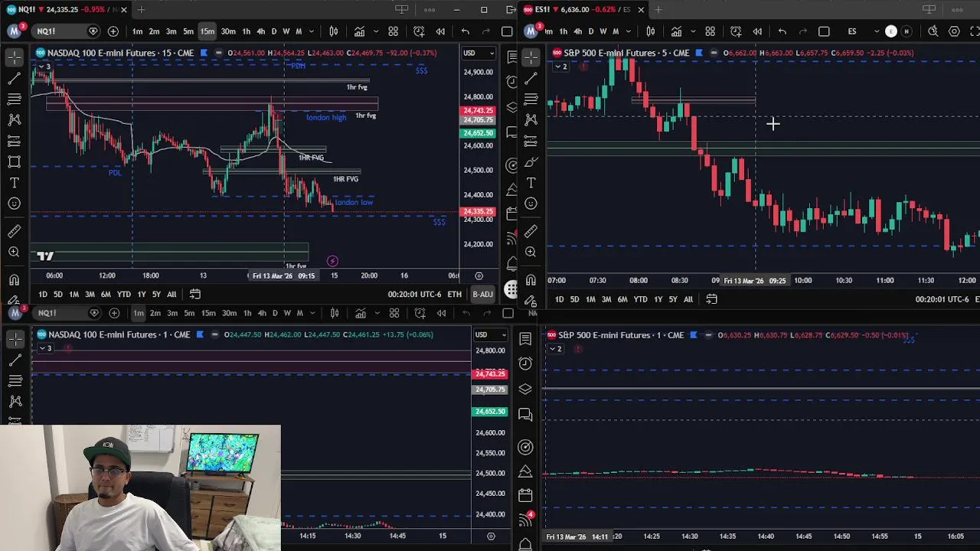Open USD currency dropdown on NQ 1-minute chart
The width and height of the screenshot is (980, 551).
coord(490,334)
